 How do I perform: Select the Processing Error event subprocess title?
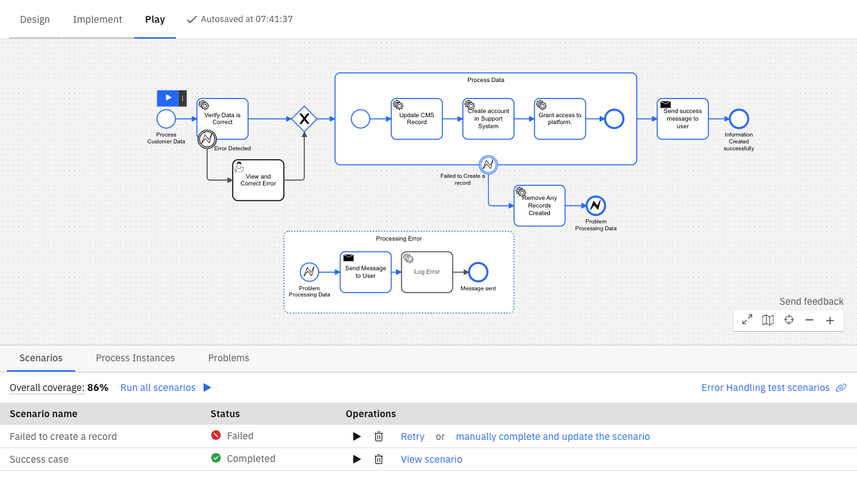(399, 239)
